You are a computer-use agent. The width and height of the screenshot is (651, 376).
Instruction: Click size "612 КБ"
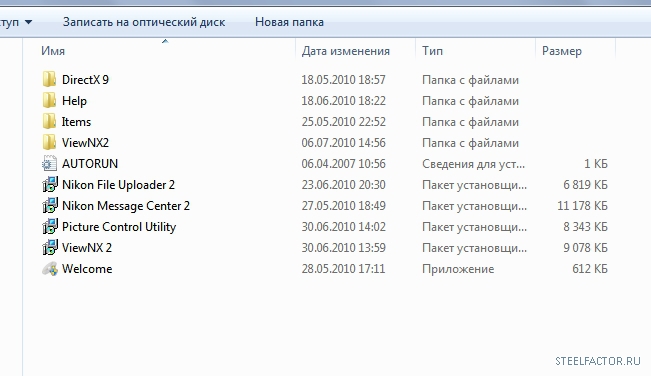pos(590,269)
